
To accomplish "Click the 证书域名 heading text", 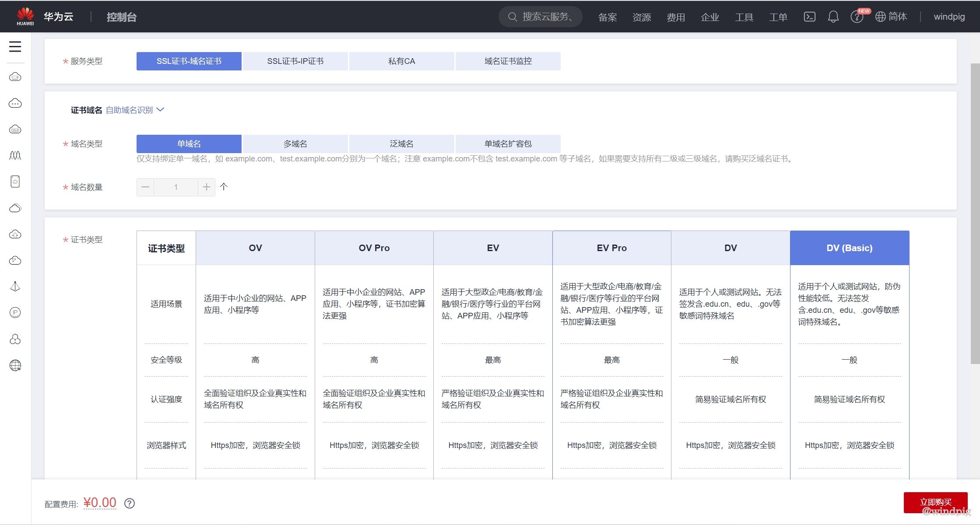I will tap(86, 110).
